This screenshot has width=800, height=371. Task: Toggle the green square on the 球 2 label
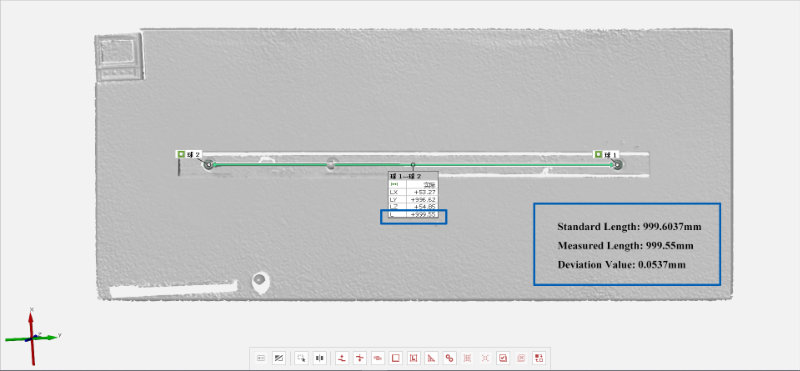(181, 154)
